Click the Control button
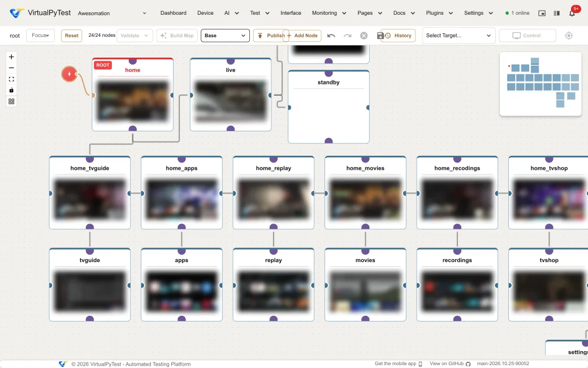 click(527, 36)
